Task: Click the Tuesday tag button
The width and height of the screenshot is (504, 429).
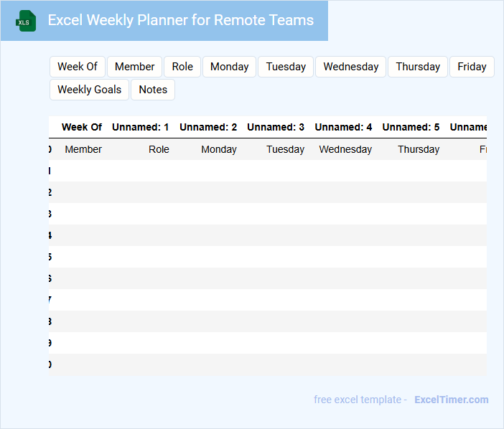Action: [286, 67]
